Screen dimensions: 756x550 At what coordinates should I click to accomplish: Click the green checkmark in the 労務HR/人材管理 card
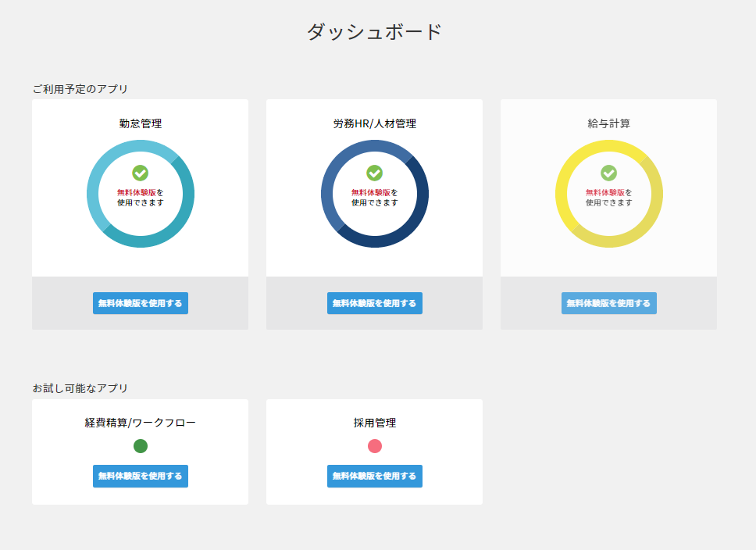375,173
